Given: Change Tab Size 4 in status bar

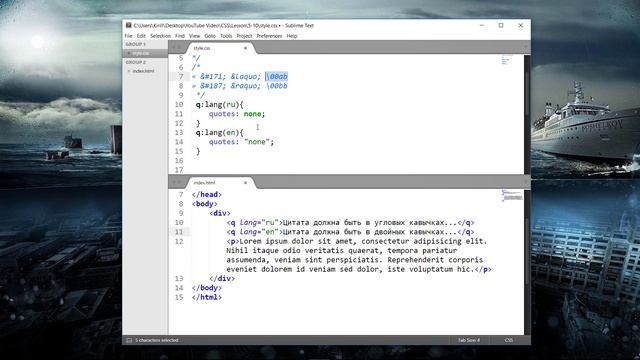Looking at the screenshot, I should click(x=469, y=340).
